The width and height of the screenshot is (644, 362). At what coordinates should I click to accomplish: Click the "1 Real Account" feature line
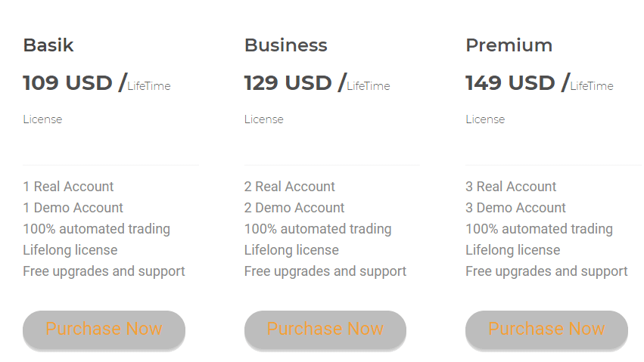pyautogui.click(x=68, y=187)
